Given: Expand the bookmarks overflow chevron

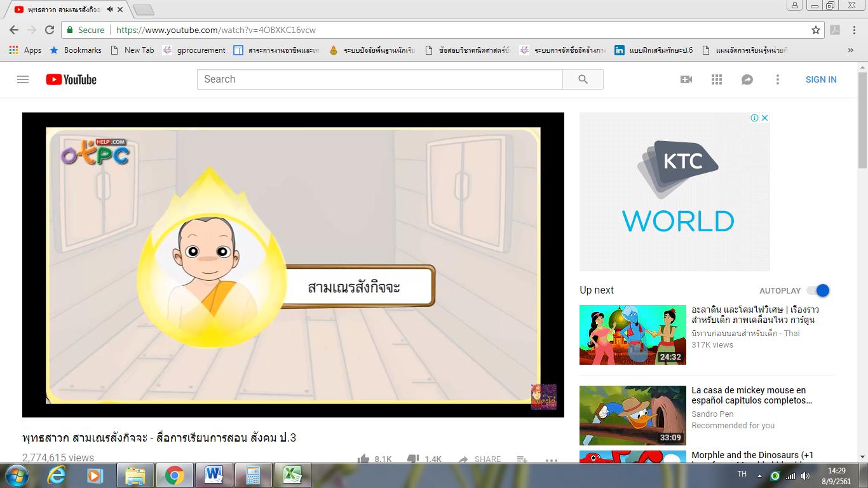Looking at the screenshot, I should (851, 50).
